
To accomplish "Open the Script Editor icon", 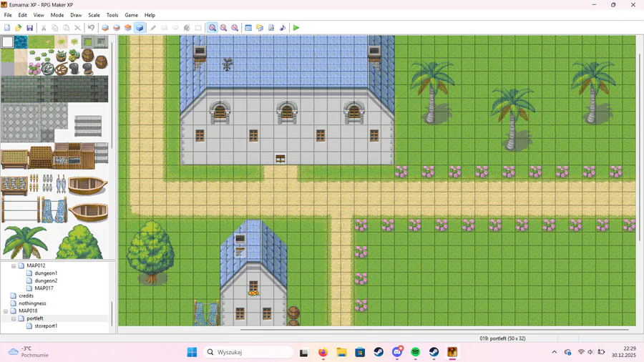I will [x=271, y=28].
